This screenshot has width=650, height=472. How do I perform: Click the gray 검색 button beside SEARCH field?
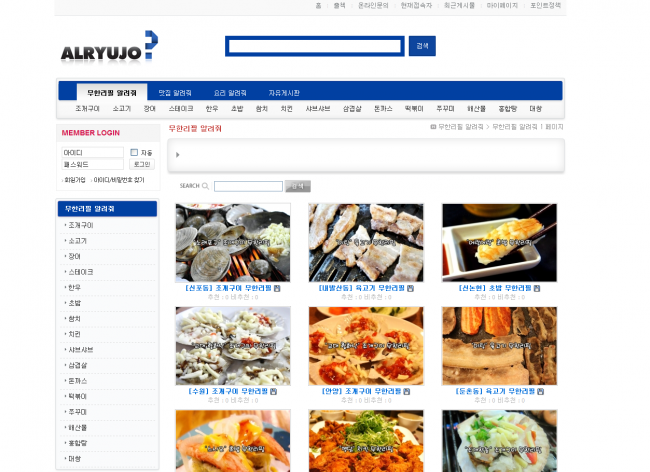click(298, 186)
